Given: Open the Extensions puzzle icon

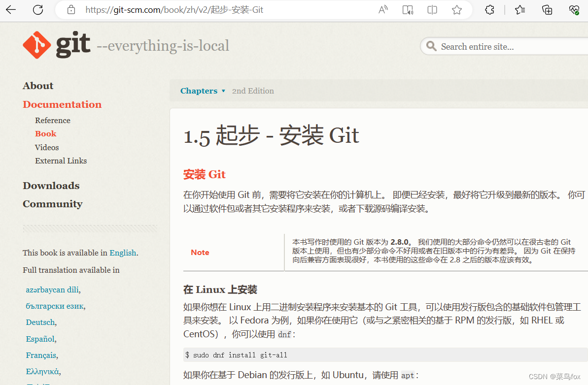Looking at the screenshot, I should 489,9.
